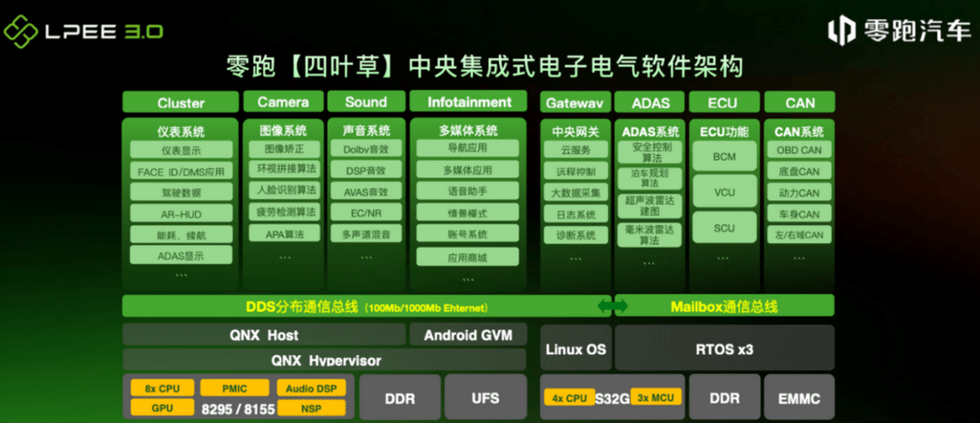Screen dimensions: 980x423
Task: Click the 动力CAN box
Action: 799,192
